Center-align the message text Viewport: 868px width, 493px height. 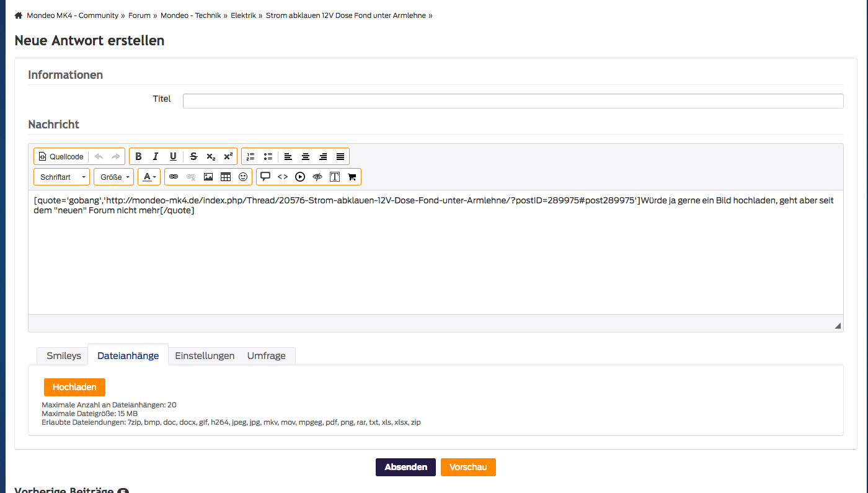point(306,157)
